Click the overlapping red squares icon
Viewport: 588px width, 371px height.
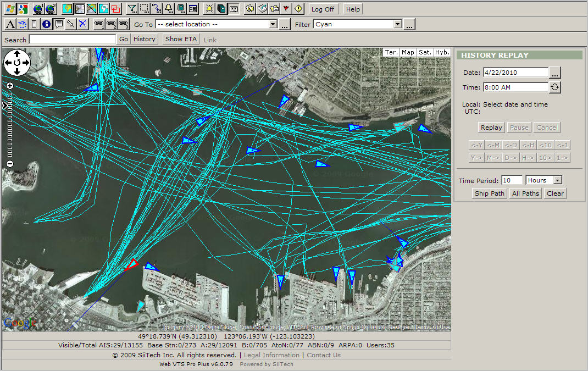coord(116,9)
